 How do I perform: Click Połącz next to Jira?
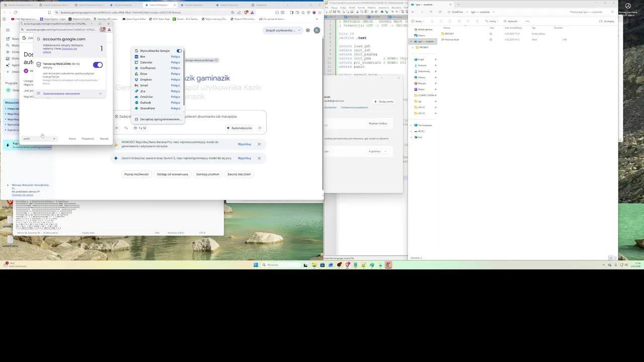coord(176,91)
